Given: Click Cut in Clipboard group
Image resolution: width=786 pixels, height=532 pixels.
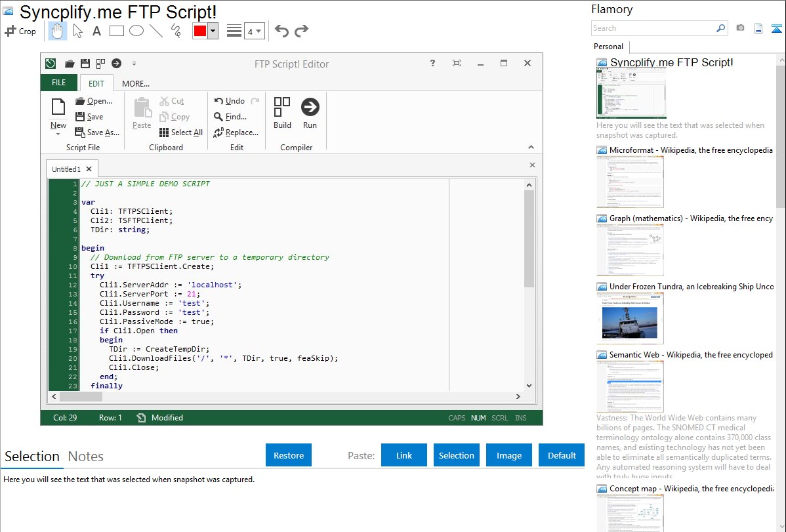Looking at the screenshot, I should click(172, 101).
